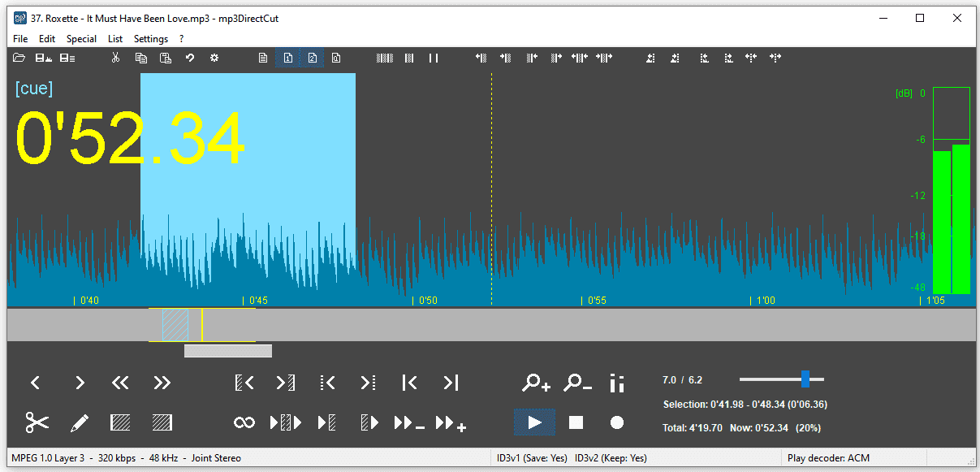Click the Selection: 0'41.98 - 0'48.34 text
Screen dimensions: 980x472
[x=745, y=404]
